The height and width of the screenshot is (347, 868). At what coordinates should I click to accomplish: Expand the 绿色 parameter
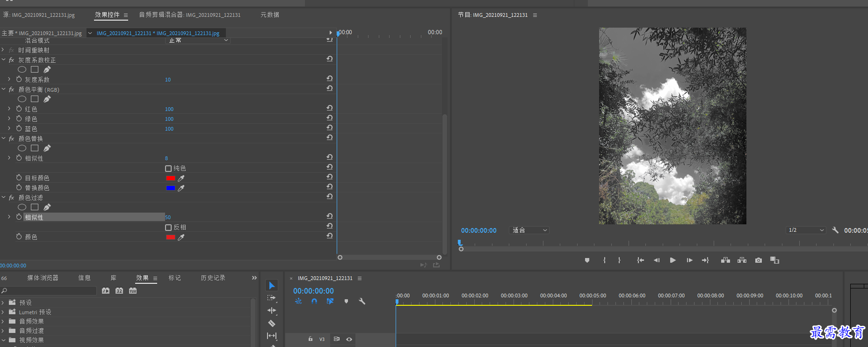(x=9, y=118)
